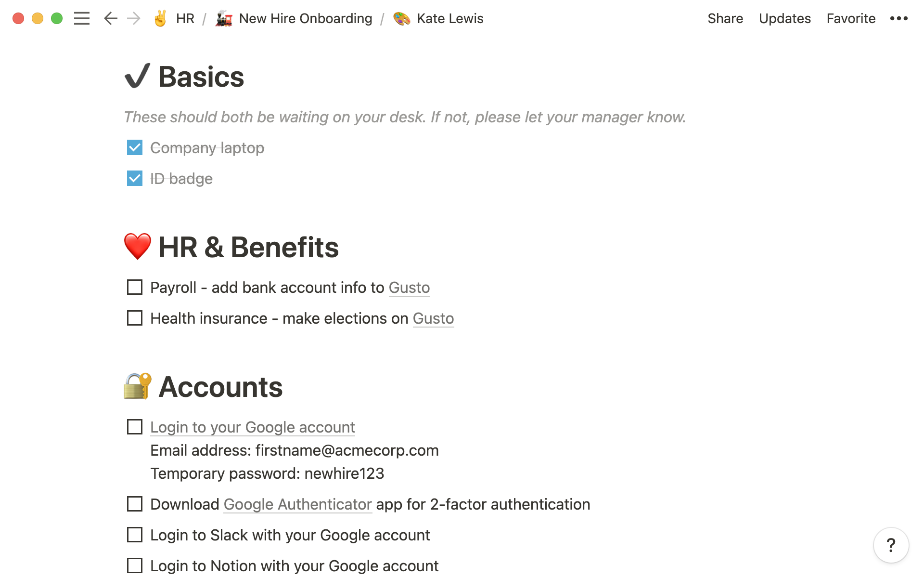Open Gusto link for payroll setup
Image resolution: width=924 pixels, height=578 pixels.
(409, 288)
